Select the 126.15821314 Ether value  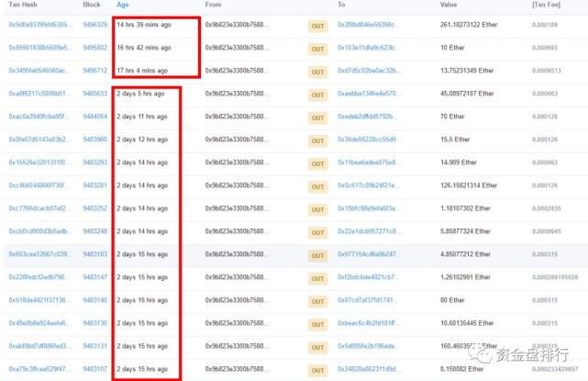(x=469, y=185)
